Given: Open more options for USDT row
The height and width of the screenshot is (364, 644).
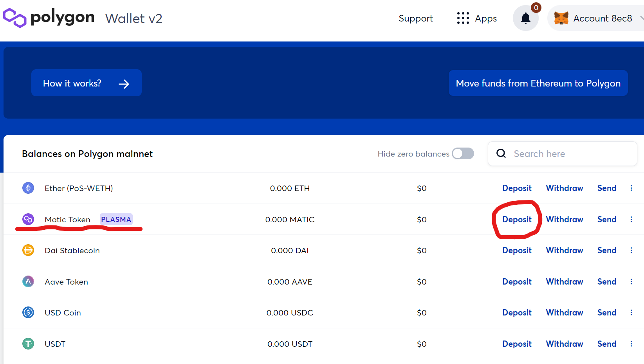Looking at the screenshot, I should coord(631,344).
